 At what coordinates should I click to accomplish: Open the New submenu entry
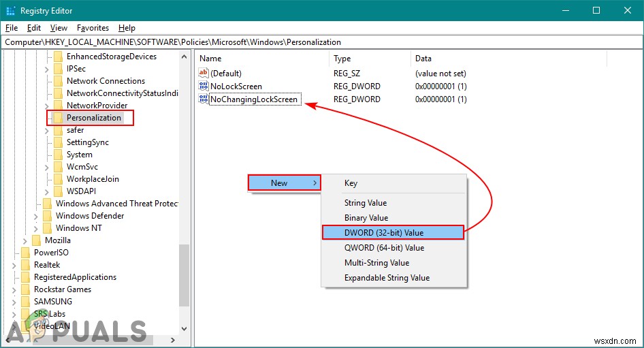pos(284,183)
